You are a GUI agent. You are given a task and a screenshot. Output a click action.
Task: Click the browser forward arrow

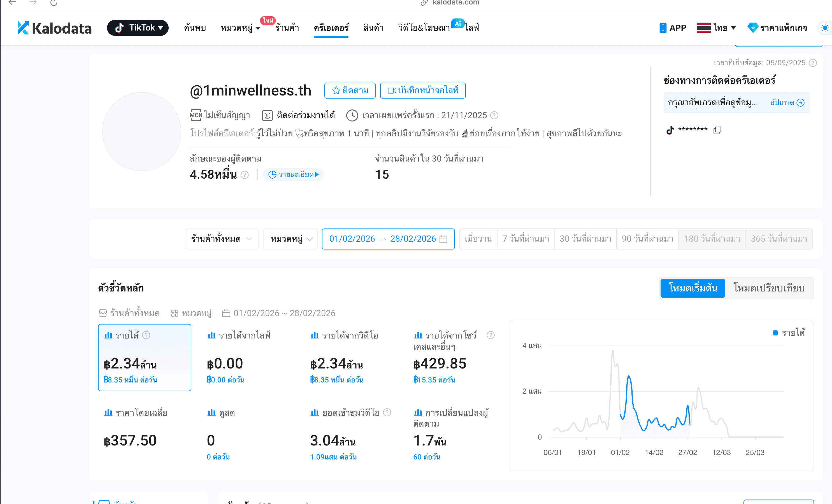coord(33,3)
